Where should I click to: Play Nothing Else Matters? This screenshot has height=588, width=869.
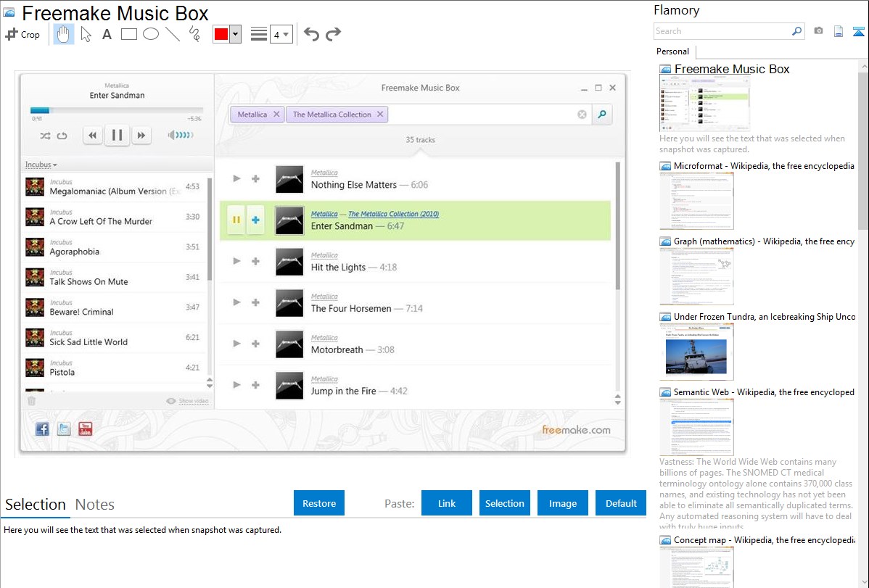[x=236, y=178]
